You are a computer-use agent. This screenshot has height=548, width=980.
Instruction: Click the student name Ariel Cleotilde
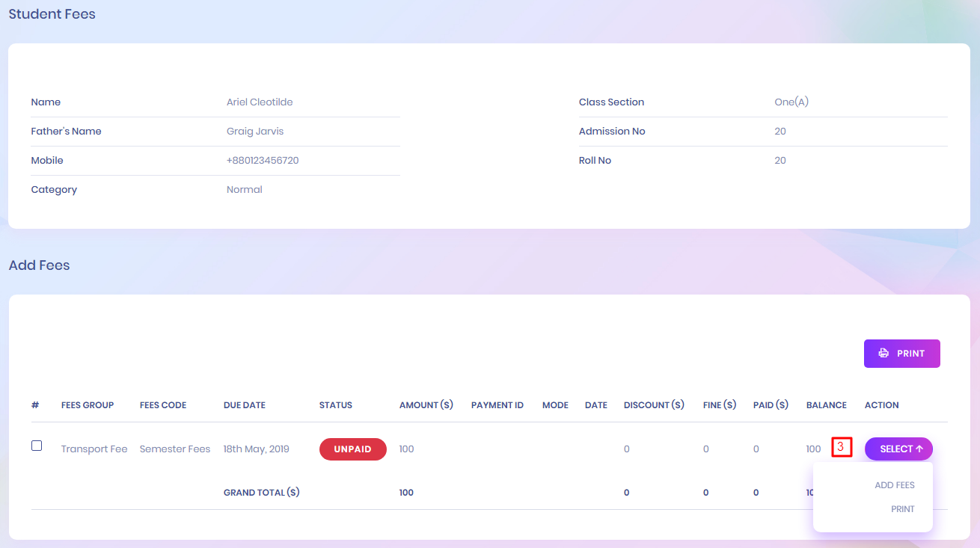[260, 102]
